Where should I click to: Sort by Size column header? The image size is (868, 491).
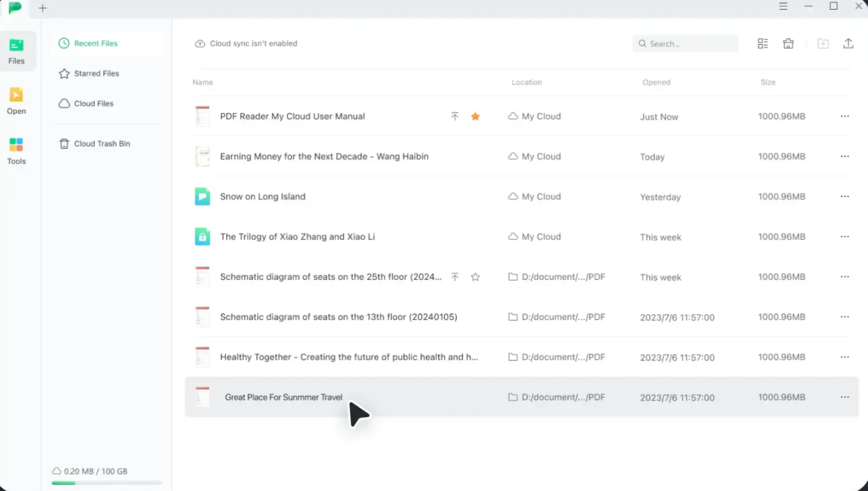tap(768, 82)
